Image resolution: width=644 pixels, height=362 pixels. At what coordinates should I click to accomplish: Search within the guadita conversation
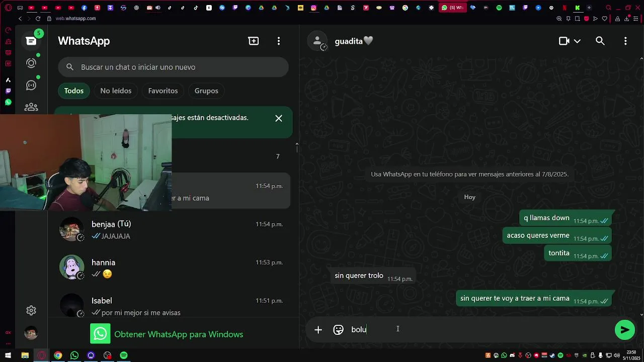pos(600,41)
